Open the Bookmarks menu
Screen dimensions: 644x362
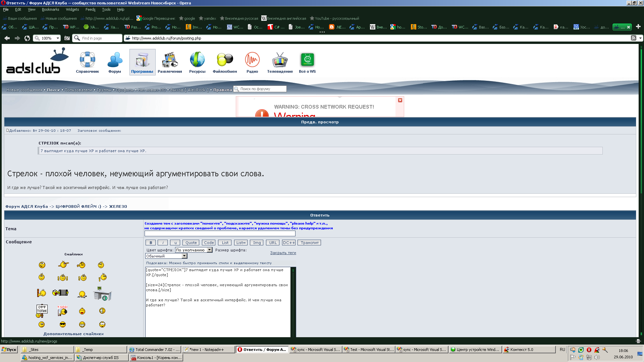[x=50, y=9]
